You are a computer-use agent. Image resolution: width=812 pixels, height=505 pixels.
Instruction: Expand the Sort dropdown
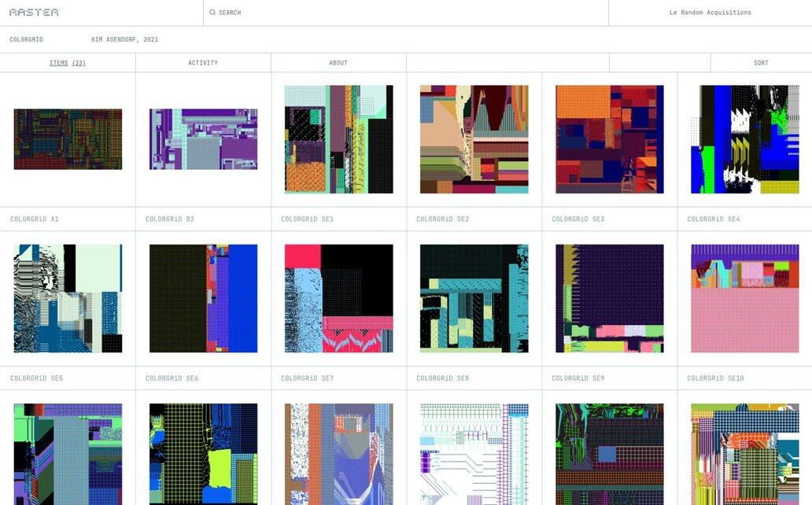[x=761, y=63]
